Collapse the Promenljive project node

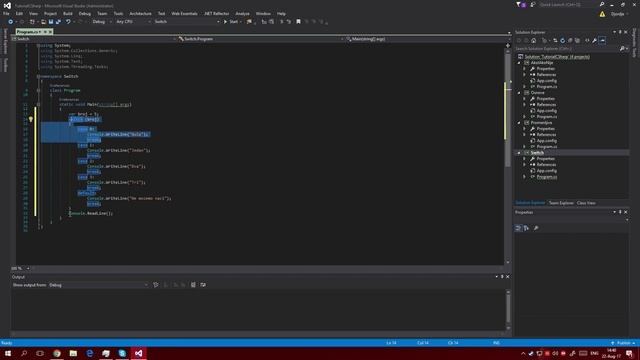tap(519, 122)
